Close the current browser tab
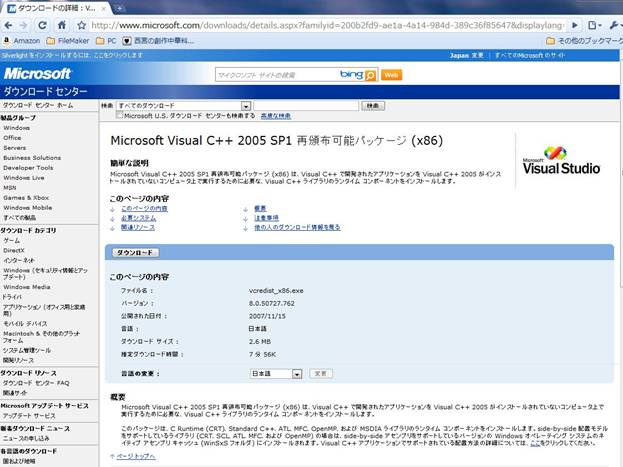Screen dimensions: 623x467 pos(104,8)
